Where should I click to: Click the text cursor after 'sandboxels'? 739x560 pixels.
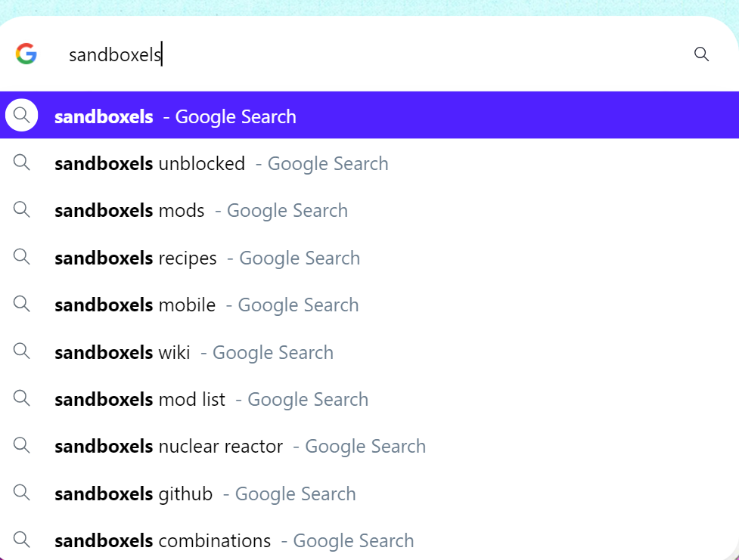[162, 54]
